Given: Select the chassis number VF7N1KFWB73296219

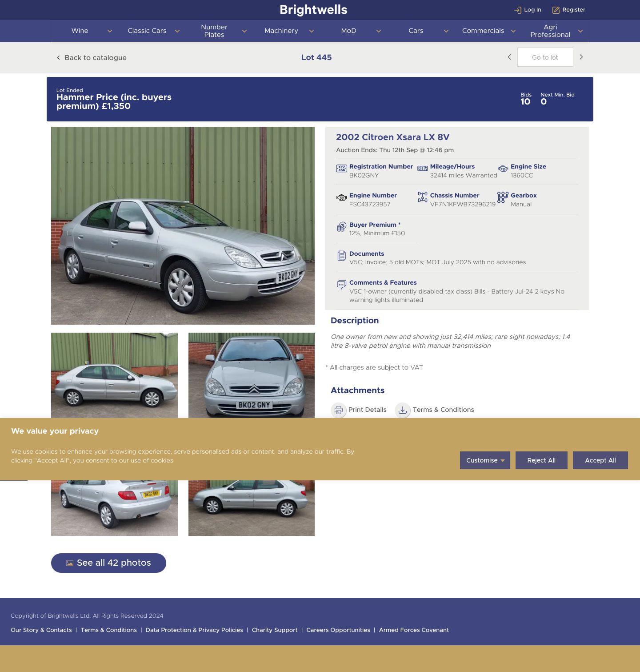Looking at the screenshot, I should tap(463, 205).
